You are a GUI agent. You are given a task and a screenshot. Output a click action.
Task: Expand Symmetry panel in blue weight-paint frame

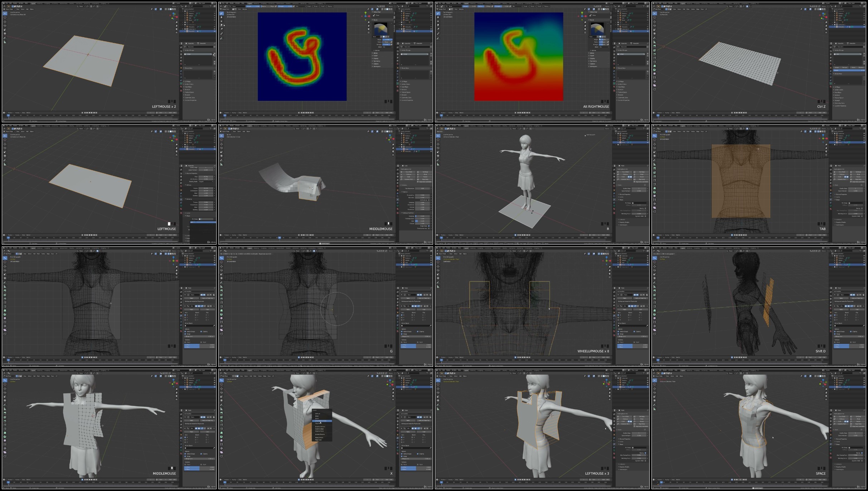[377, 61]
